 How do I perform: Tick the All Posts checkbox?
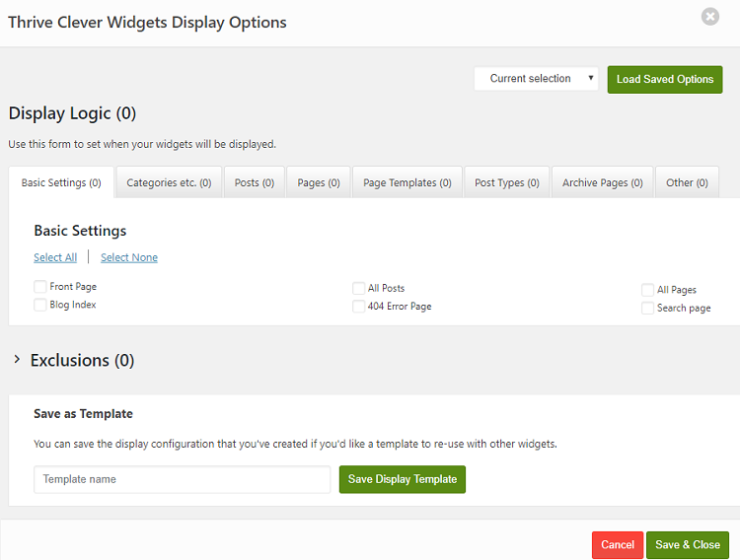pos(359,288)
